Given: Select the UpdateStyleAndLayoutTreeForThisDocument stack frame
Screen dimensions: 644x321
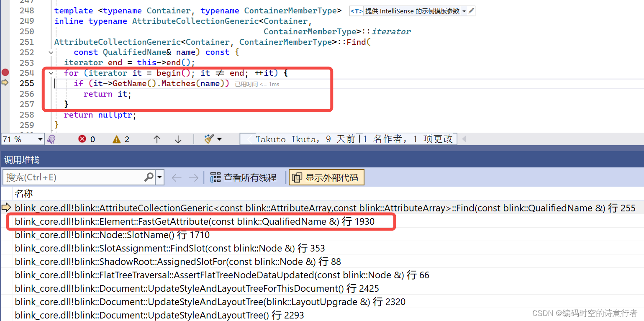Looking at the screenshot, I should pos(197,288).
